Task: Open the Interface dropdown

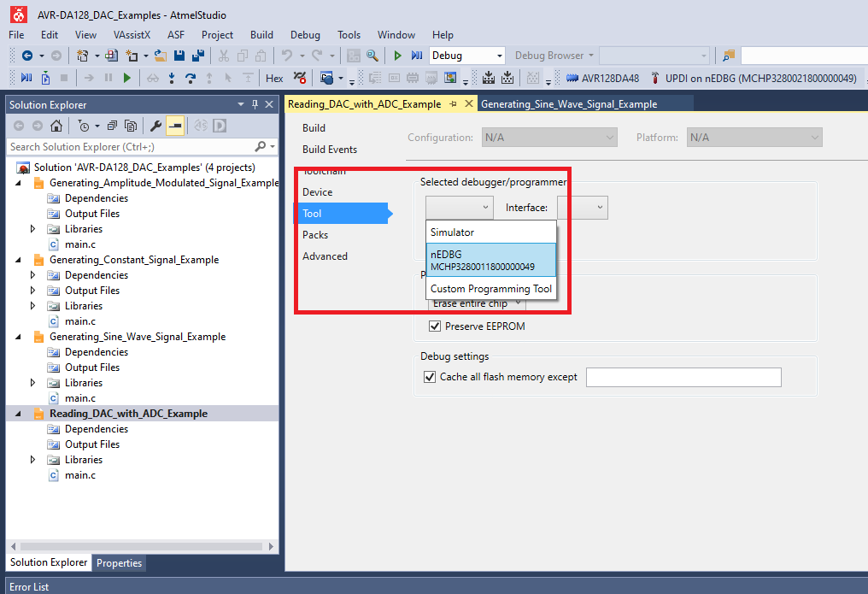Action: tap(582, 208)
